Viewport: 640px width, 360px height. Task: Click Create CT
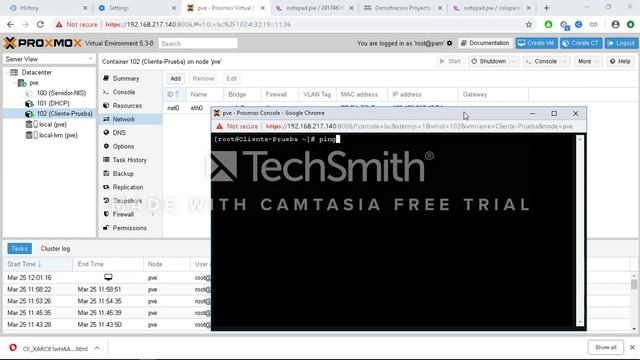click(581, 43)
